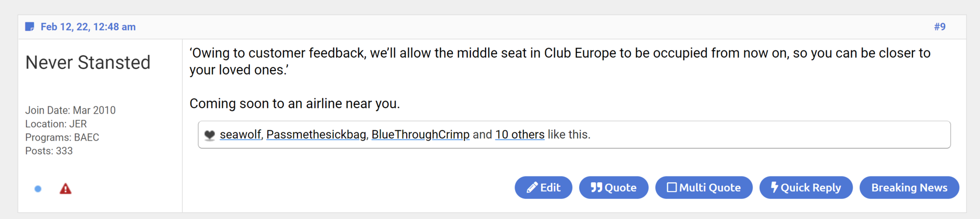Screen dimensions: 980x219
Task: Click the heart like icon
Action: [210, 135]
